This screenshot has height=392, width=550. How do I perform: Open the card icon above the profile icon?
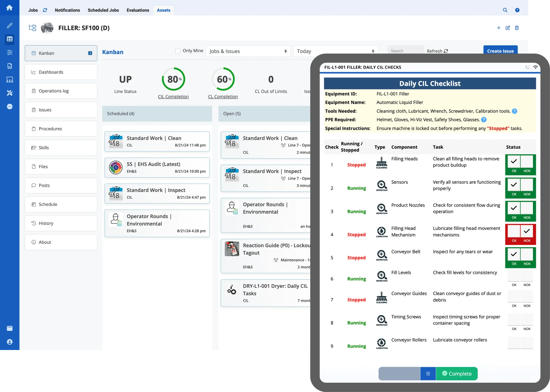click(x=9, y=328)
